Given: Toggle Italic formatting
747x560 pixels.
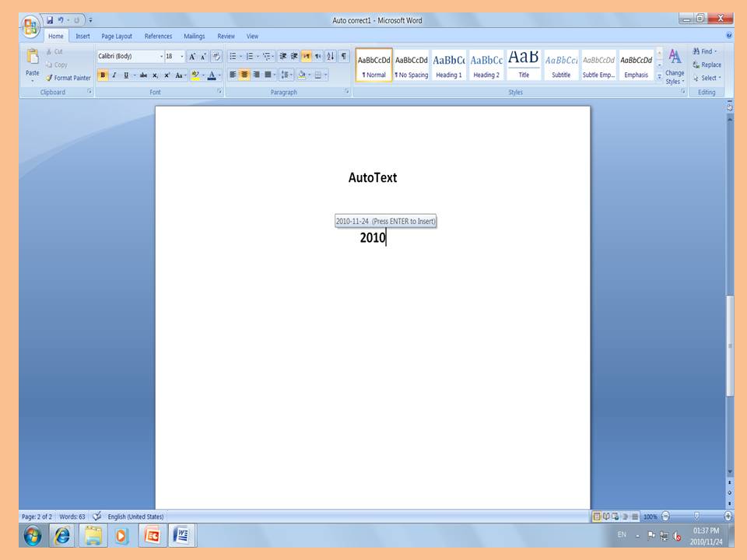Looking at the screenshot, I should point(114,75).
